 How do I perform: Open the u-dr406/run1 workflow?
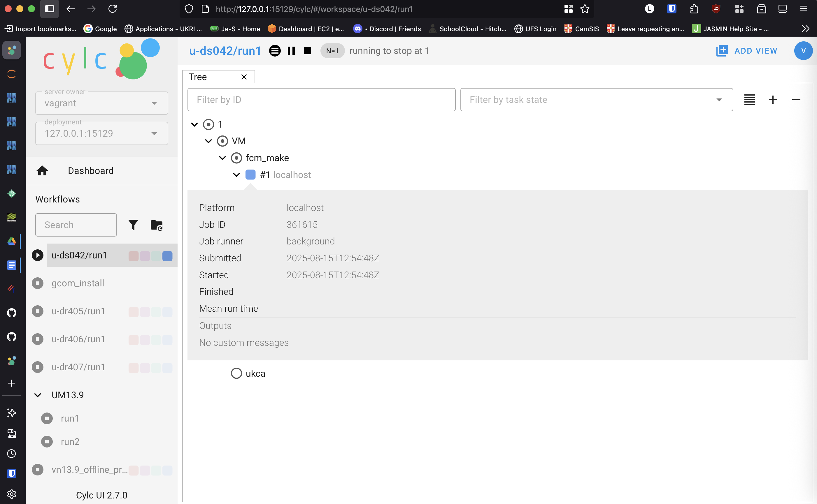[79, 339]
